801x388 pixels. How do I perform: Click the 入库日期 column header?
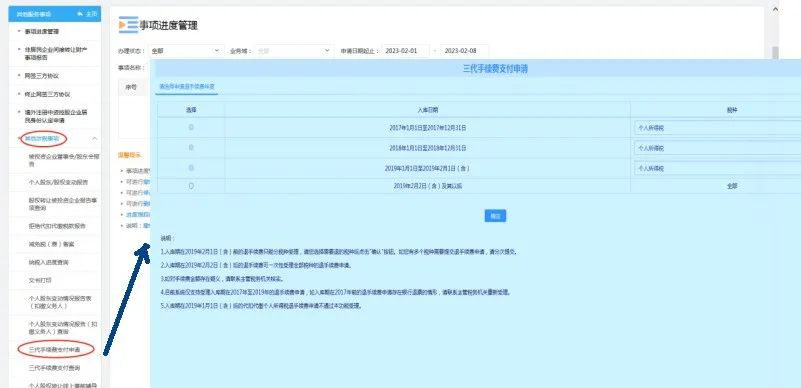(x=427, y=110)
